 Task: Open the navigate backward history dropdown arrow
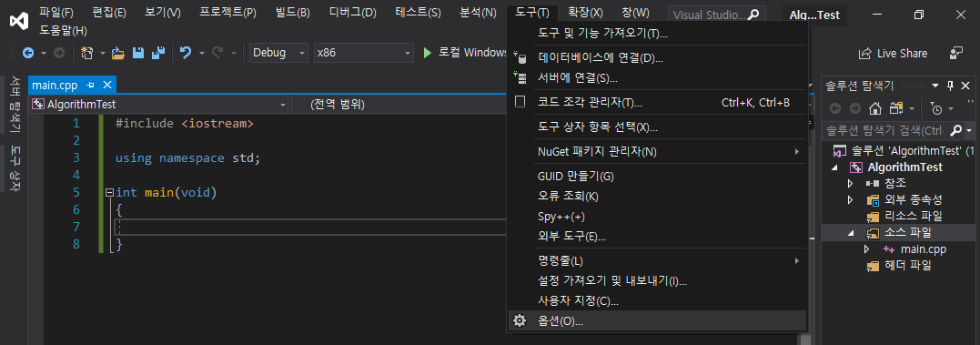pos(44,54)
